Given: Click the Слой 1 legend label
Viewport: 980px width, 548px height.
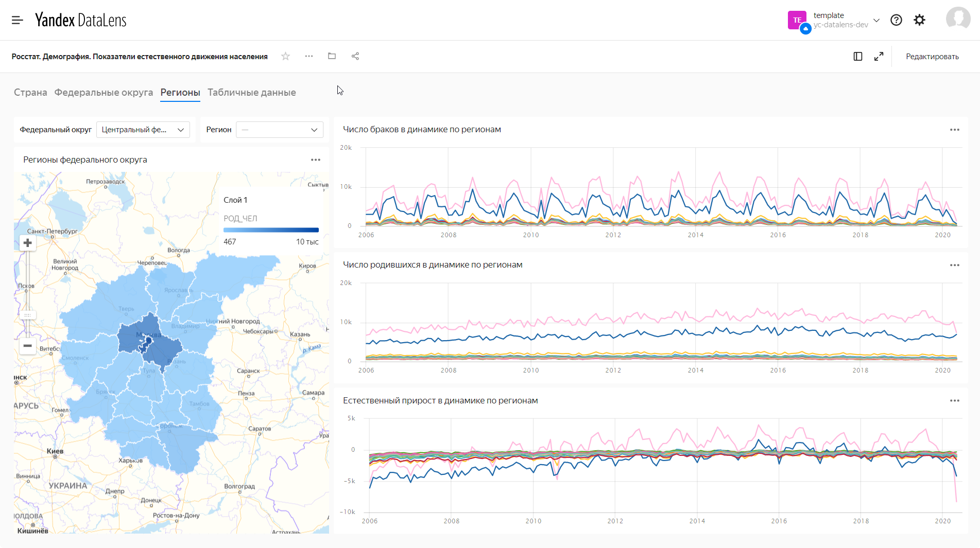Looking at the screenshot, I should pos(235,200).
